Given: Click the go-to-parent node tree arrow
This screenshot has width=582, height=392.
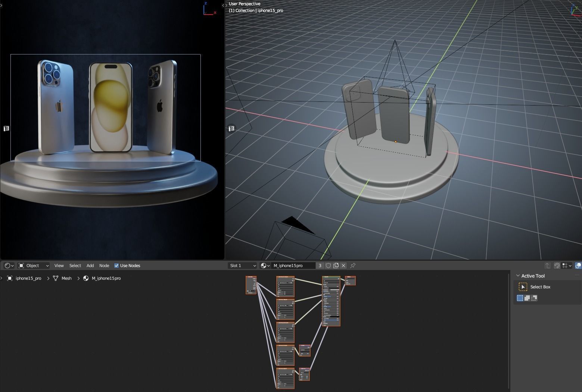Looking at the screenshot, I should 547,266.
